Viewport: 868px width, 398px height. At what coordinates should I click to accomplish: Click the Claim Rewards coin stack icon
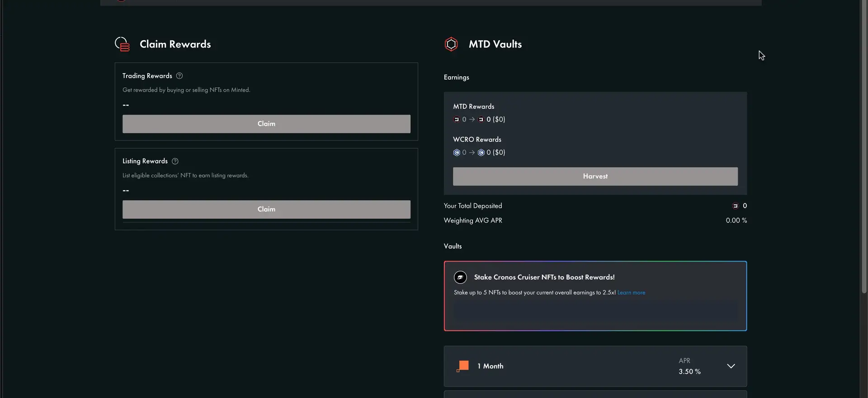122,44
